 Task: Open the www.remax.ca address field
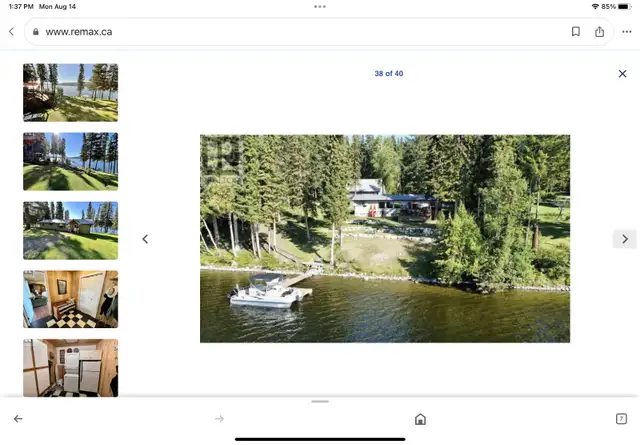(318, 31)
